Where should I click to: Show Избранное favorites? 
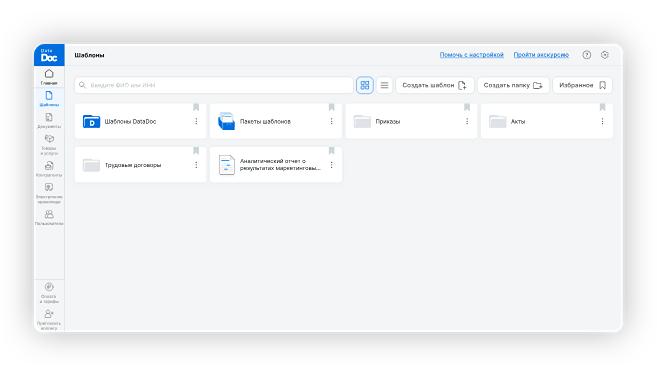click(x=582, y=85)
